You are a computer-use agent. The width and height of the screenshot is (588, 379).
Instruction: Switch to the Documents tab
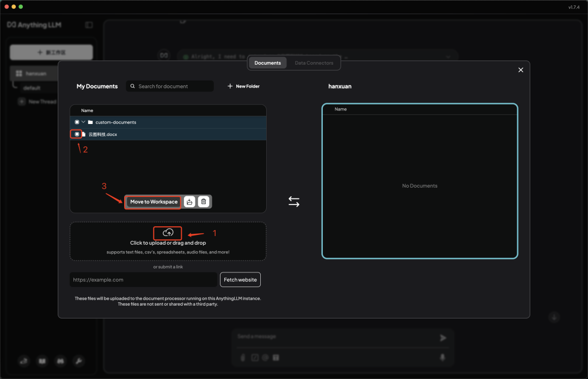click(x=267, y=63)
